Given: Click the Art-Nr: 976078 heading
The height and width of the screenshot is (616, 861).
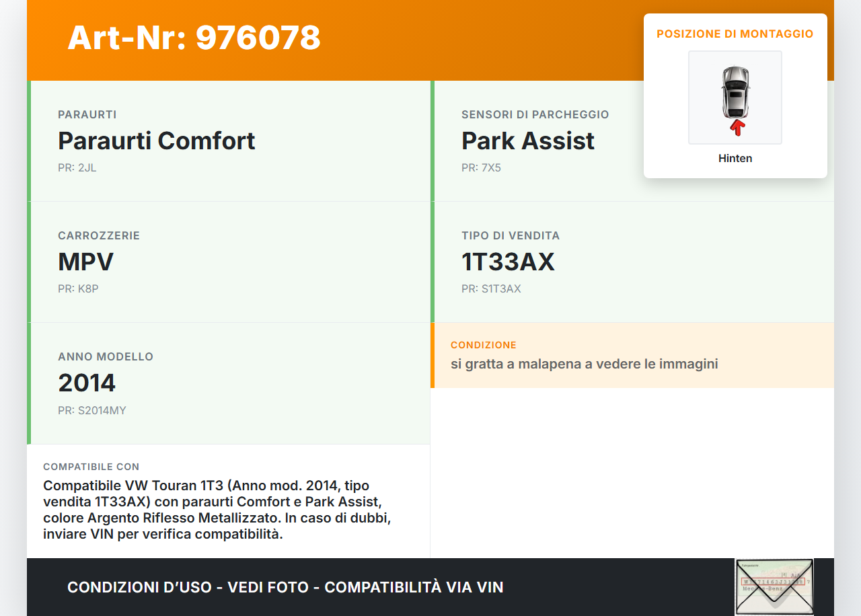Looking at the screenshot, I should click(x=194, y=38).
